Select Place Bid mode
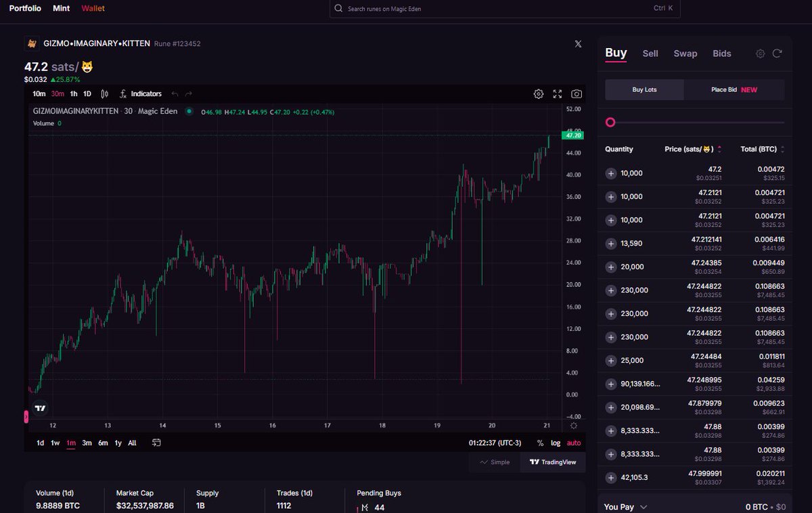The image size is (812, 513). 734,89
